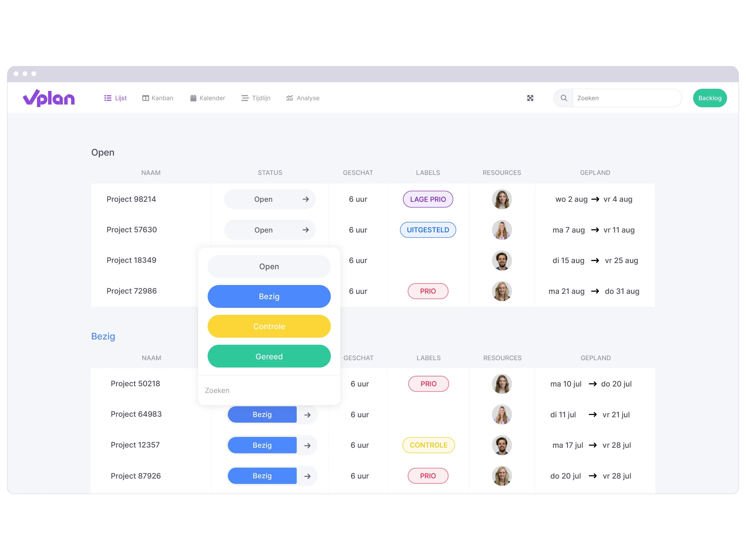Open the Zoeken search field

pyautogui.click(x=625, y=98)
